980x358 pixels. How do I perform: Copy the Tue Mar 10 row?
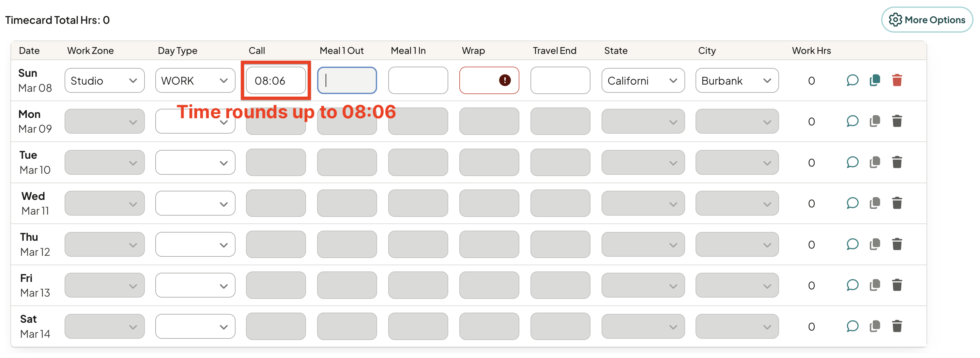click(x=875, y=162)
